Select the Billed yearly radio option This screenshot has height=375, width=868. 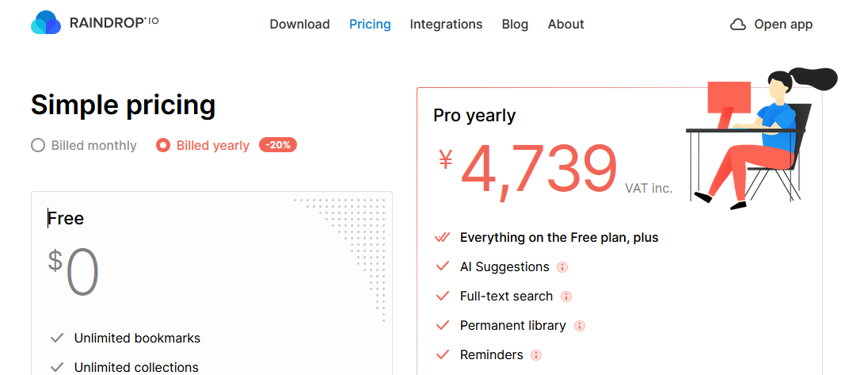point(163,146)
